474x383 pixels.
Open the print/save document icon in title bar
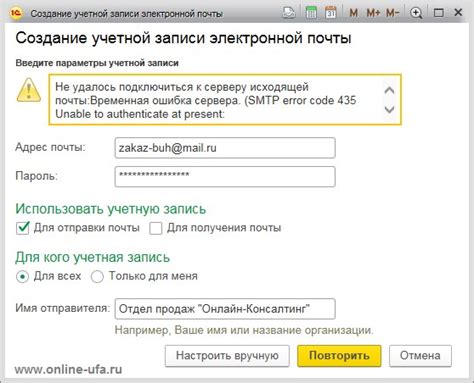click(x=289, y=13)
